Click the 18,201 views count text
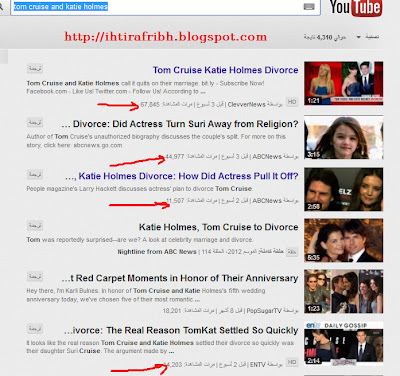The width and height of the screenshot is (400, 376). 172,311
